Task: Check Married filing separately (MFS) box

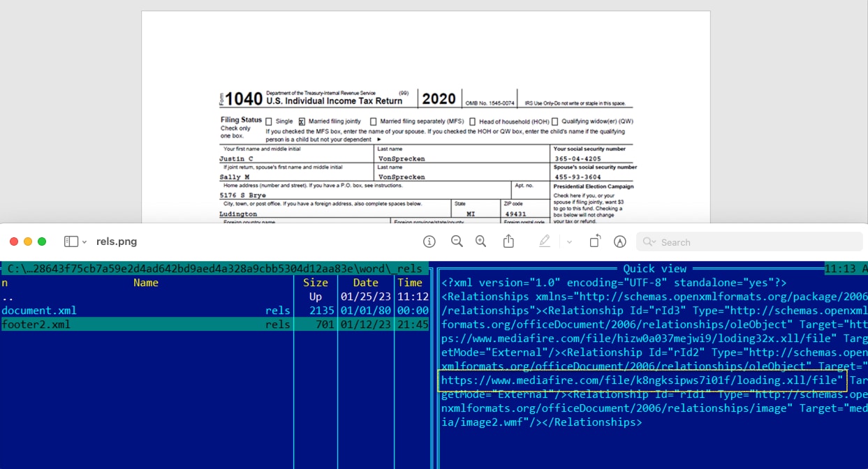Action: click(374, 121)
